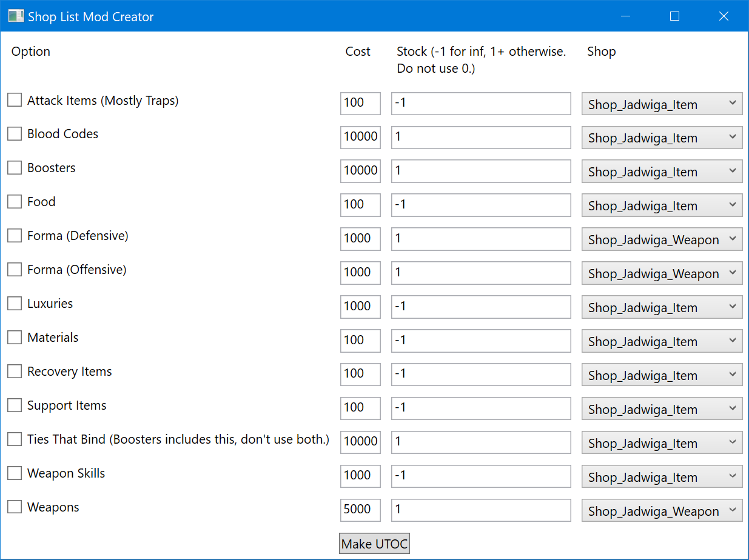Select the Stock input for Materials
749x560 pixels.
pos(480,341)
